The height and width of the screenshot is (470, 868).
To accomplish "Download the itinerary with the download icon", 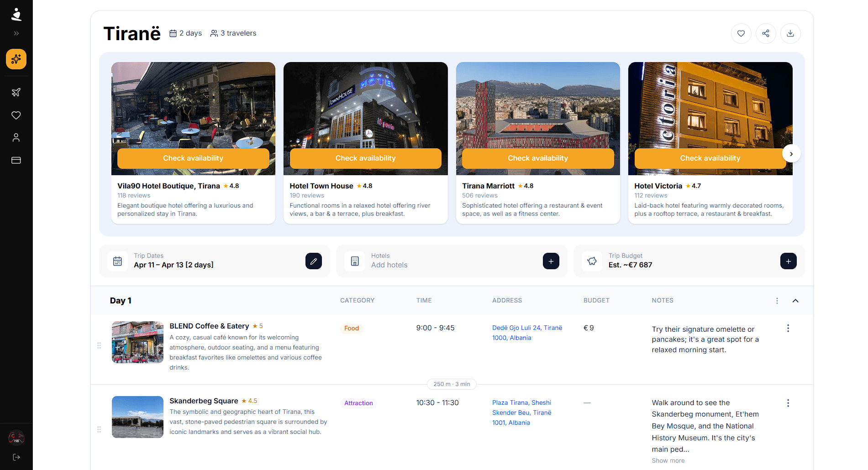I will click(790, 33).
